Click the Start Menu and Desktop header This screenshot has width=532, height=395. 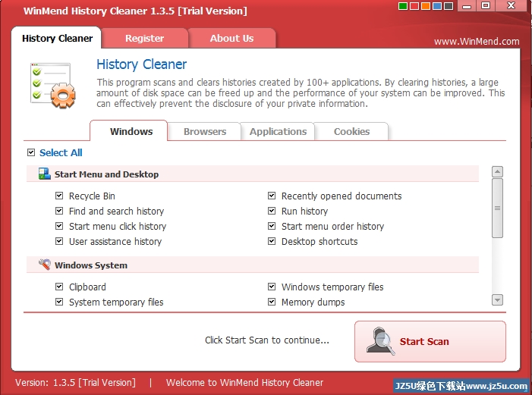(x=253, y=174)
